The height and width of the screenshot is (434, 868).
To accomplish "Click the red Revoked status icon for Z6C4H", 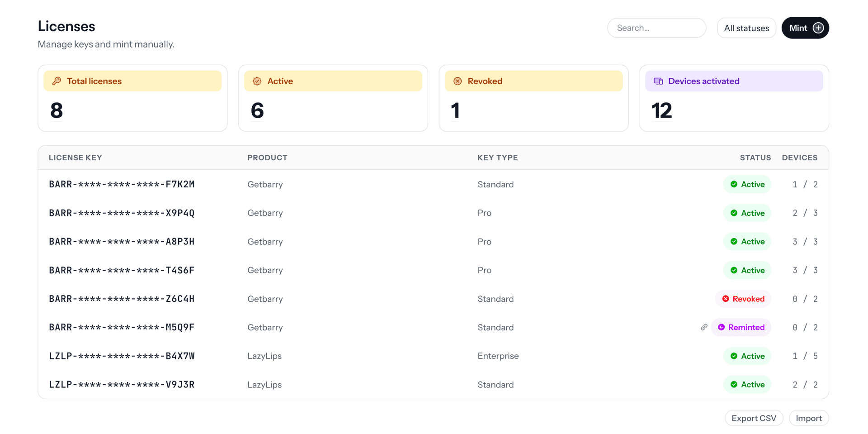I will click(726, 299).
